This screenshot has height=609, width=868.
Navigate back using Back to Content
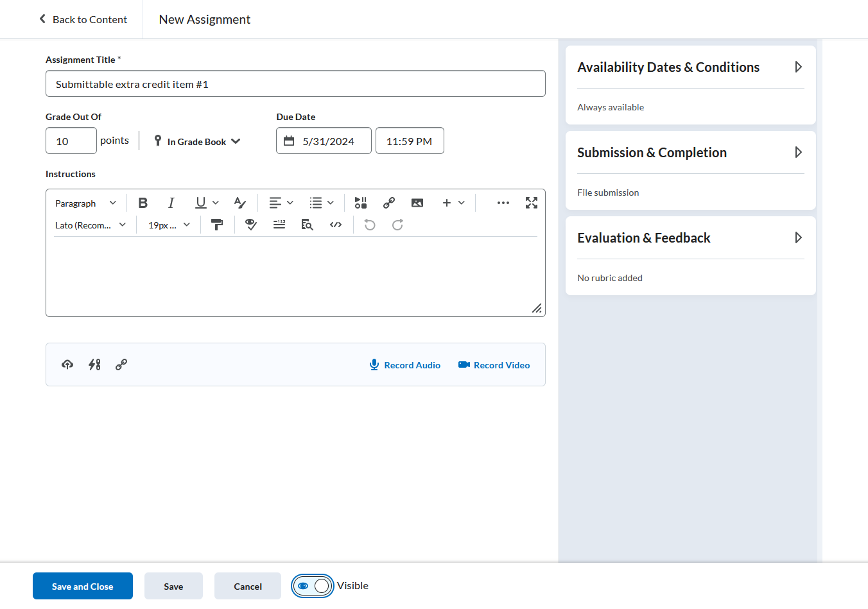pyautogui.click(x=83, y=19)
